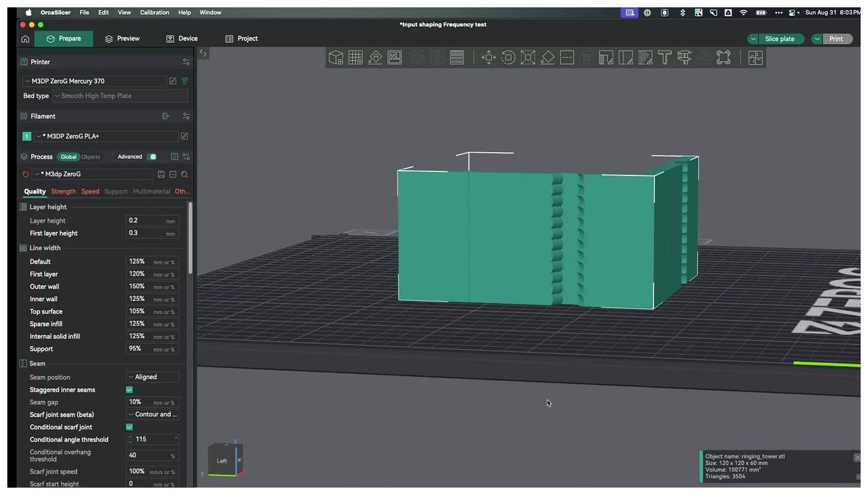This screenshot has height=495, width=868.
Task: Click the Home icon beside Prepare
Action: [25, 39]
